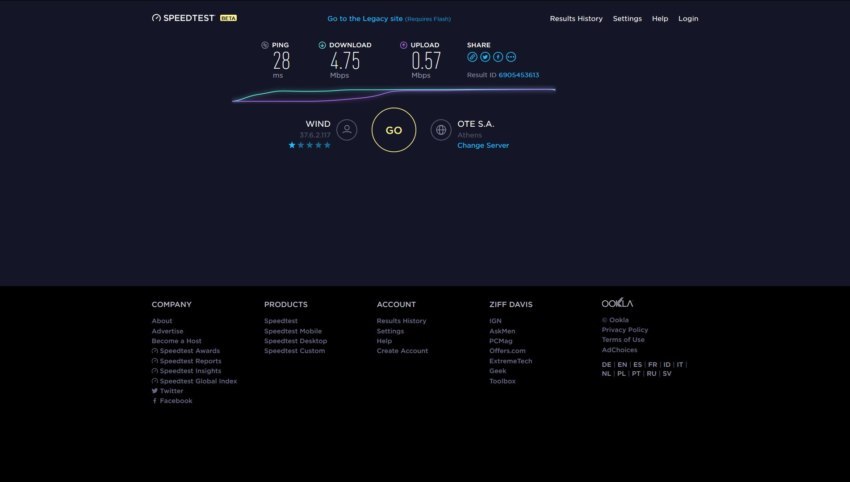Click the BETA badge

228,18
